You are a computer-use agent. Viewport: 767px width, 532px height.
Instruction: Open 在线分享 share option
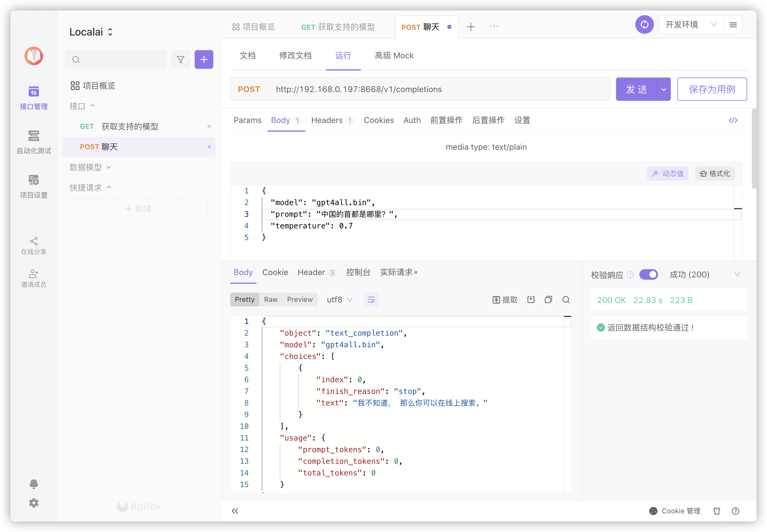point(34,246)
